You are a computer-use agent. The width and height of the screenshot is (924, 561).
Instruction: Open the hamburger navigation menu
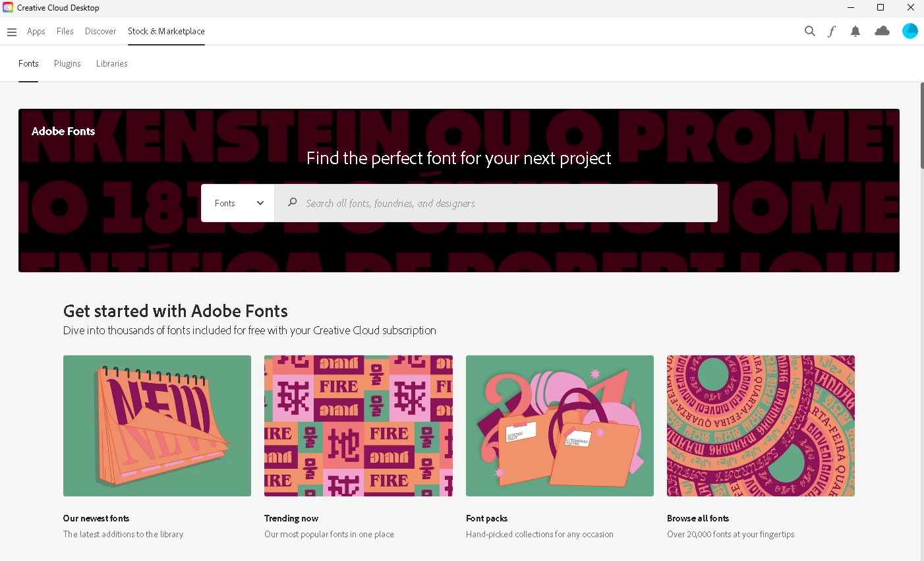[x=12, y=32]
